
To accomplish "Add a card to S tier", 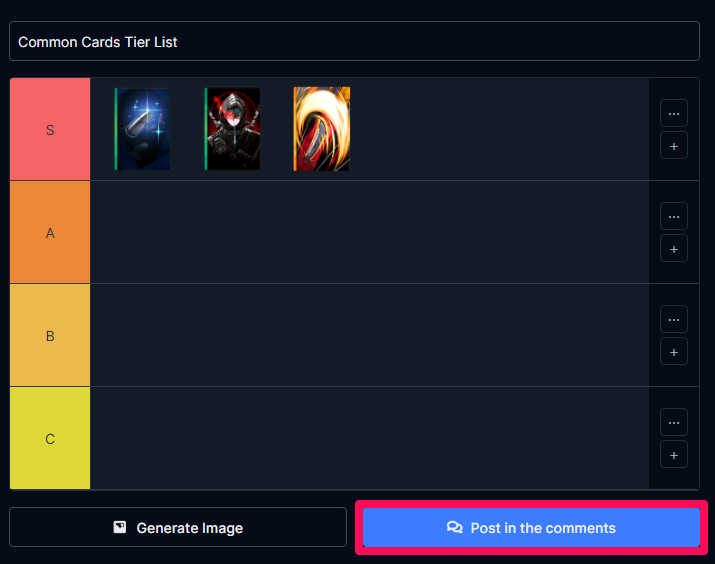I will click(x=674, y=146).
